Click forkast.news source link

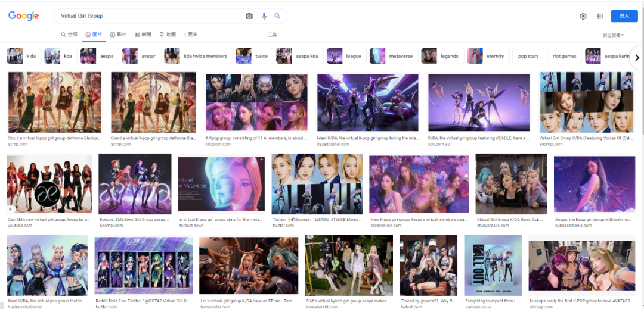click(191, 226)
